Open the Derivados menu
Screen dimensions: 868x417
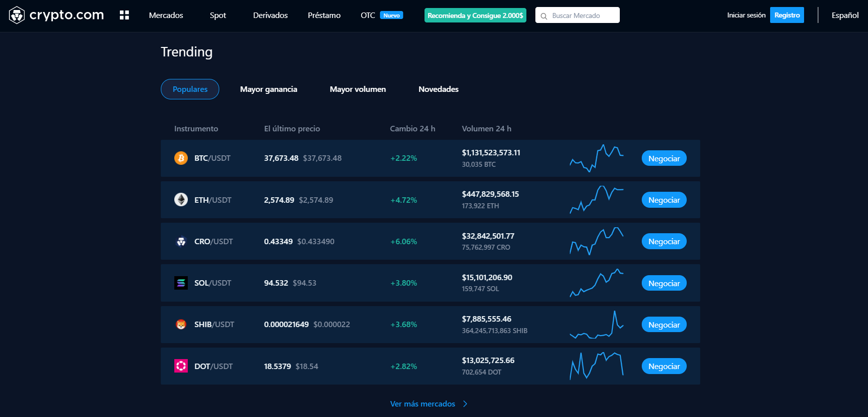pyautogui.click(x=270, y=15)
